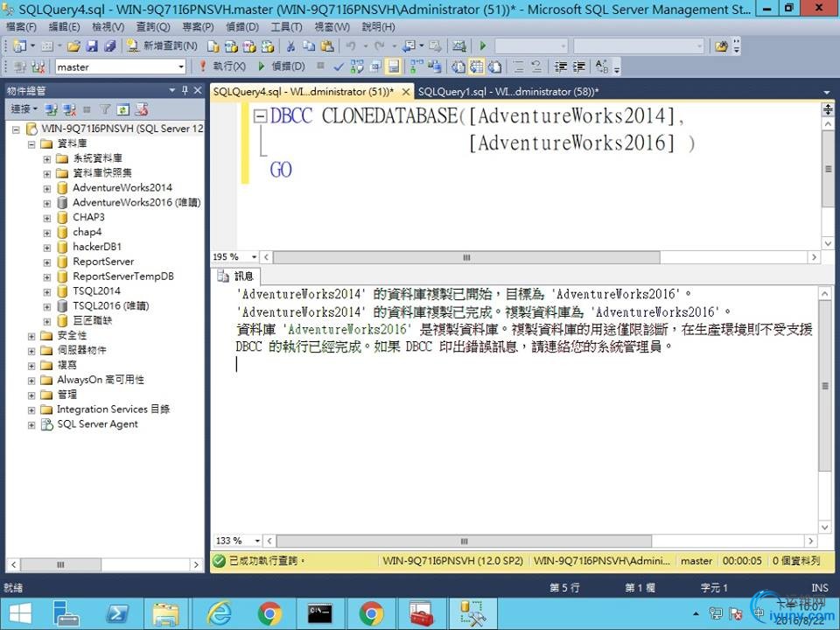
Task: Click the Disconnect icon in Object Explorer
Action: click(70, 110)
